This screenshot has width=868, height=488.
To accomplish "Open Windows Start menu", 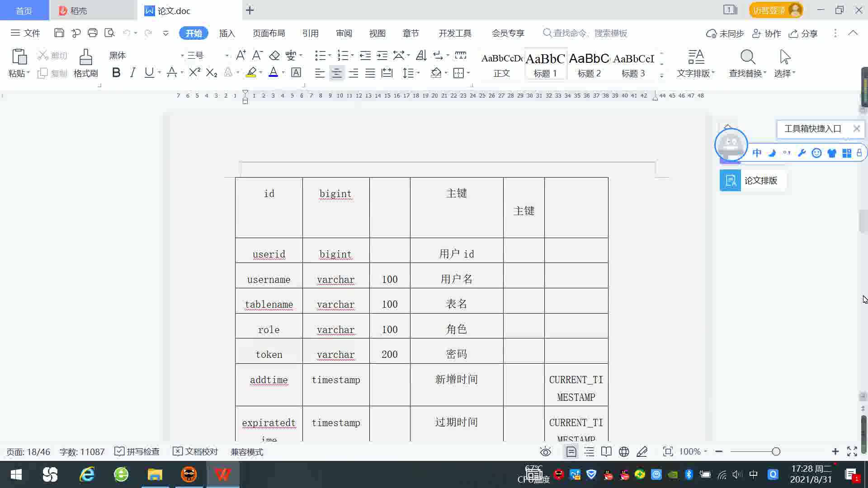I will (16, 474).
